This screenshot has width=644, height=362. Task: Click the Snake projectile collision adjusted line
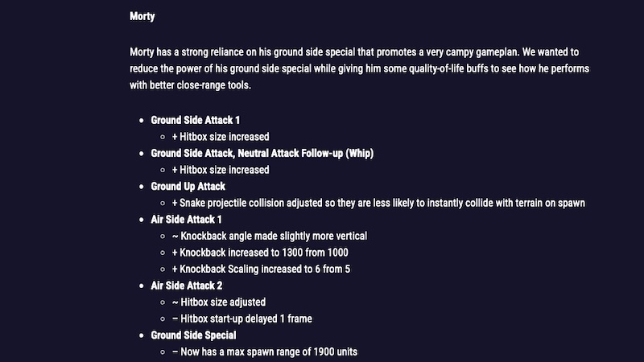point(378,203)
